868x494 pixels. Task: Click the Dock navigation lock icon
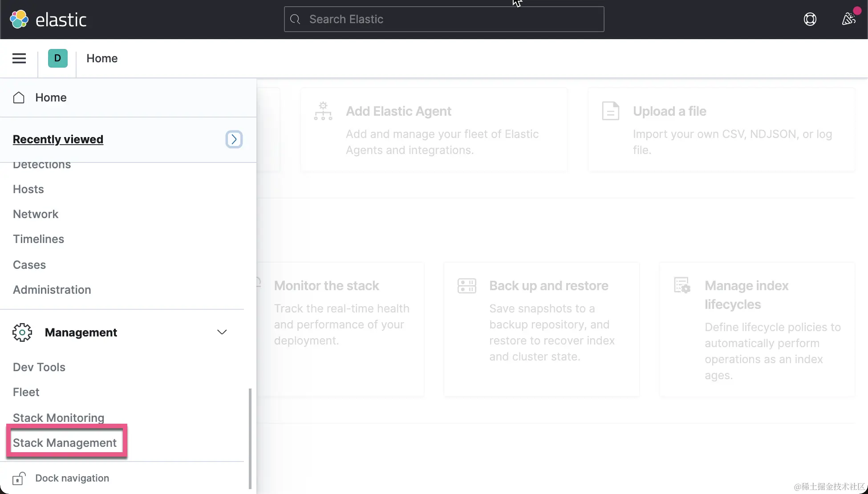[x=19, y=478]
